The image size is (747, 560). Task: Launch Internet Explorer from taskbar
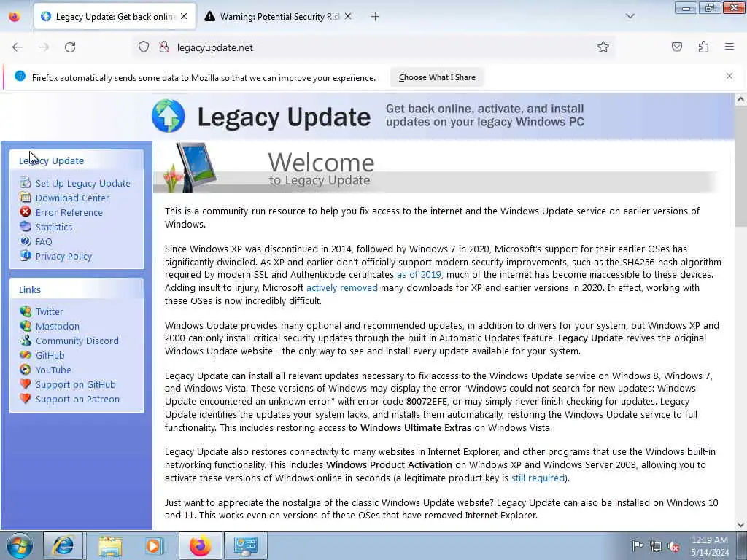[x=63, y=545]
